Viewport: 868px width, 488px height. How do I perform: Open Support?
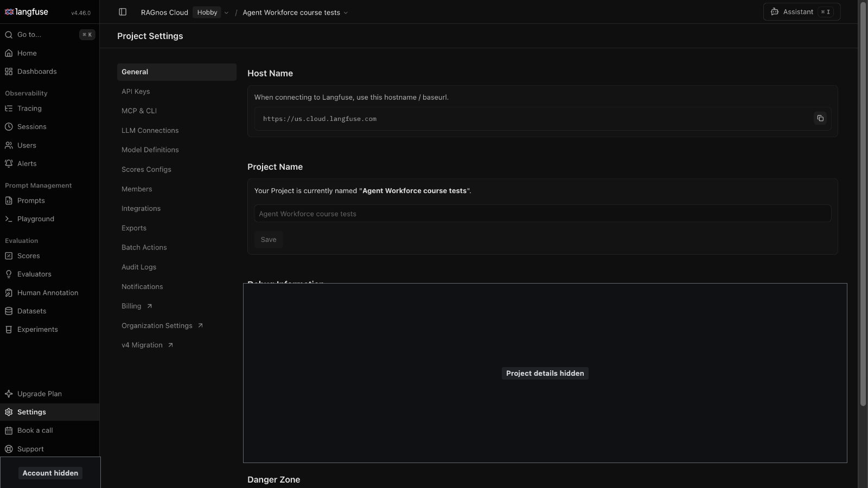click(49, 449)
